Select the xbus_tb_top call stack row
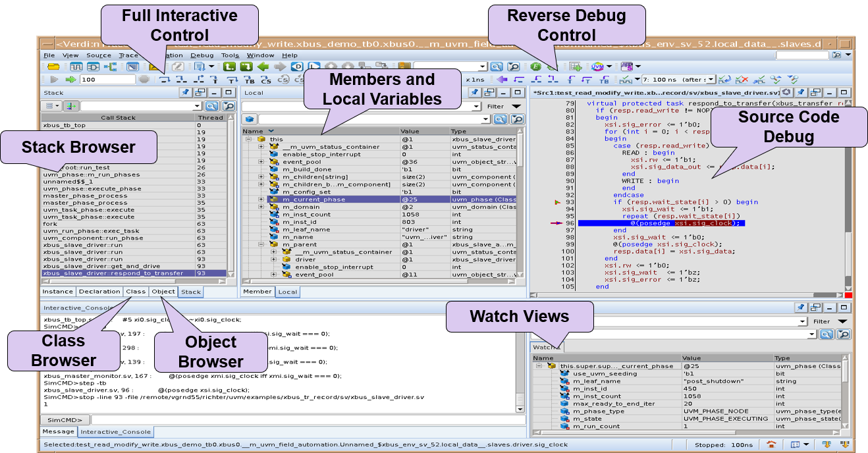Image resolution: width=868 pixels, height=453 pixels. pos(134,125)
